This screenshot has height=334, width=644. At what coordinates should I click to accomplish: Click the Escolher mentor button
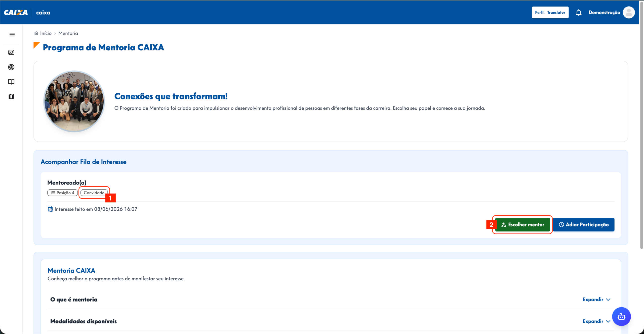pos(522,225)
